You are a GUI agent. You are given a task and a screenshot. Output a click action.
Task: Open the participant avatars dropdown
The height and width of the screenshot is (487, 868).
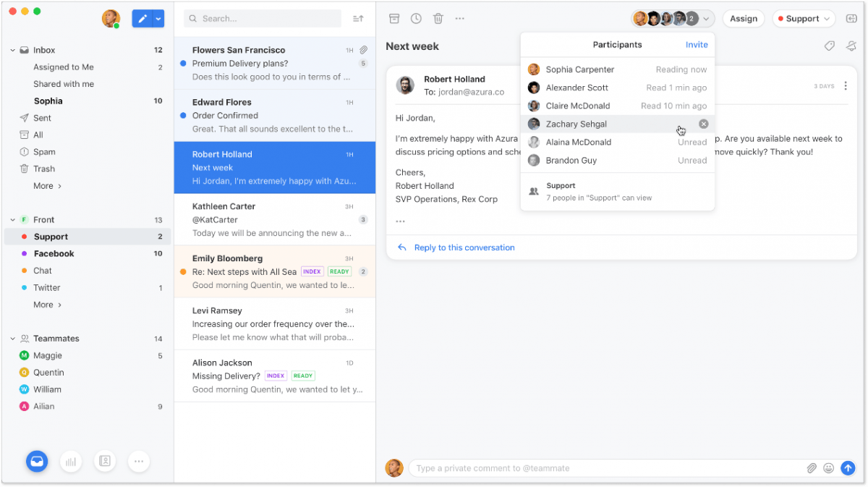(706, 18)
